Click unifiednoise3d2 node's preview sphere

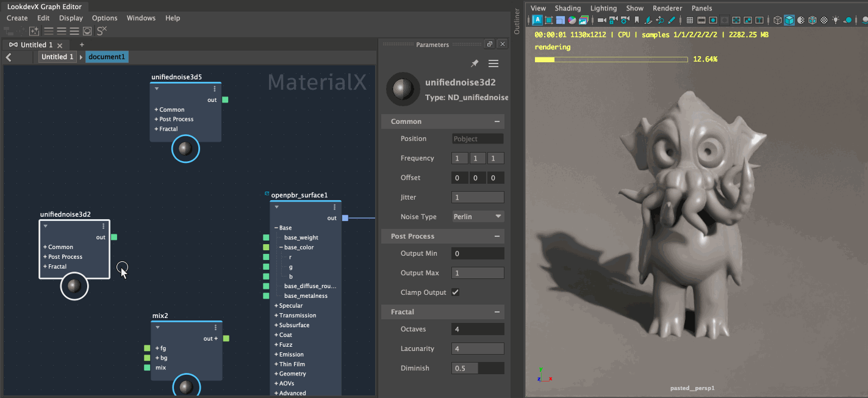coord(74,286)
